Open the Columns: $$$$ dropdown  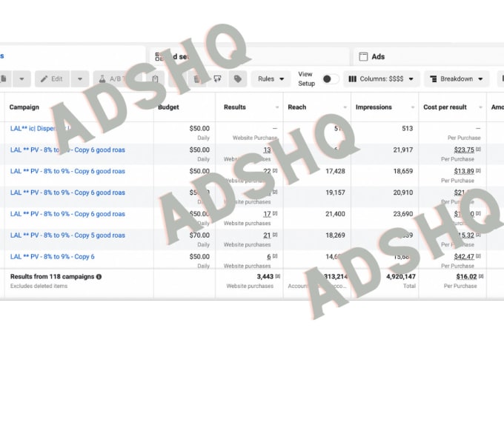(381, 79)
